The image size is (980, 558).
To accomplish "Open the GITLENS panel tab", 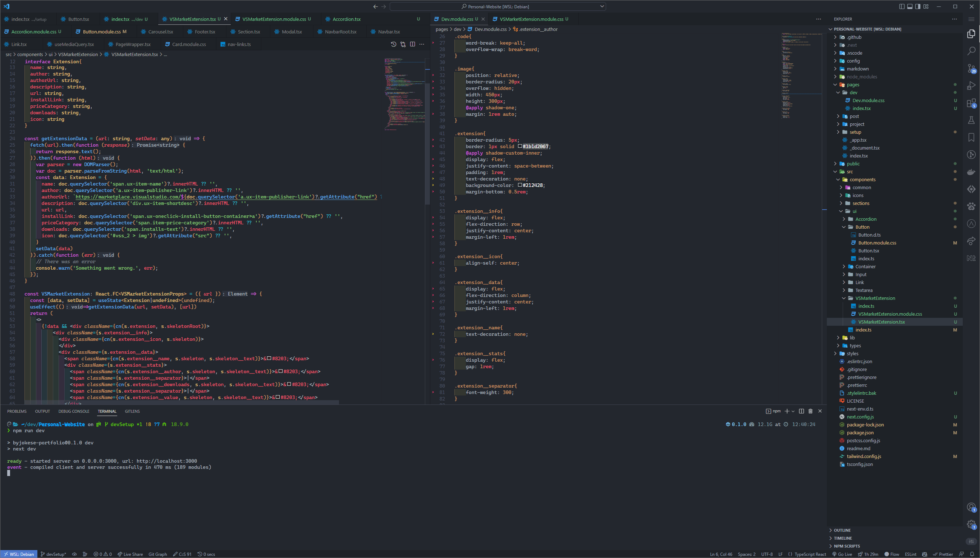I will pyautogui.click(x=132, y=411).
